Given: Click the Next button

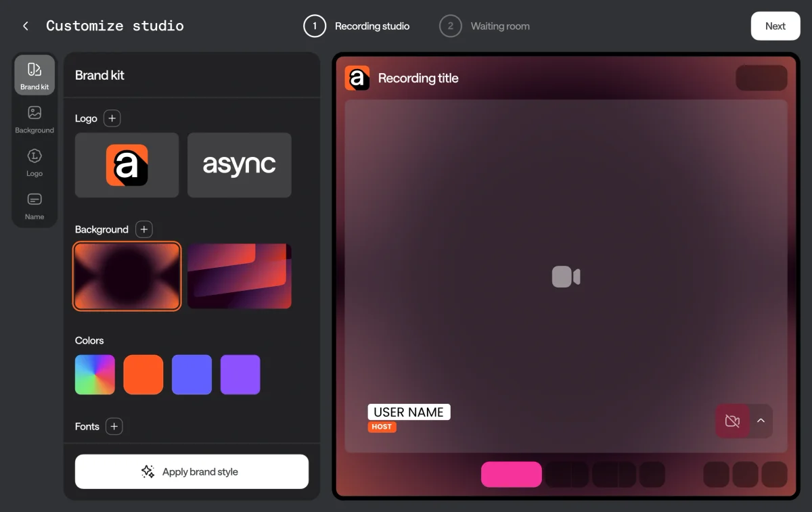Looking at the screenshot, I should click(775, 26).
